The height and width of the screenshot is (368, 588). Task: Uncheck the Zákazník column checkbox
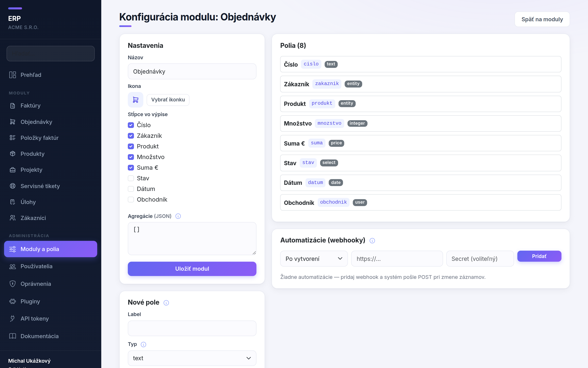(131, 136)
